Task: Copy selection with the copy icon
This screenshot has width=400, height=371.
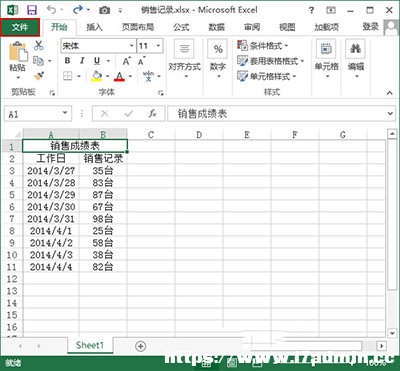Action: click(x=39, y=61)
